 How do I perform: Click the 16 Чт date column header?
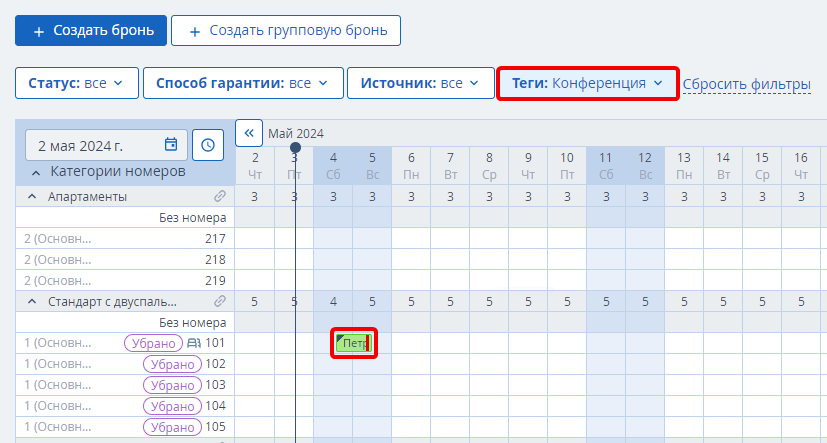(x=801, y=166)
